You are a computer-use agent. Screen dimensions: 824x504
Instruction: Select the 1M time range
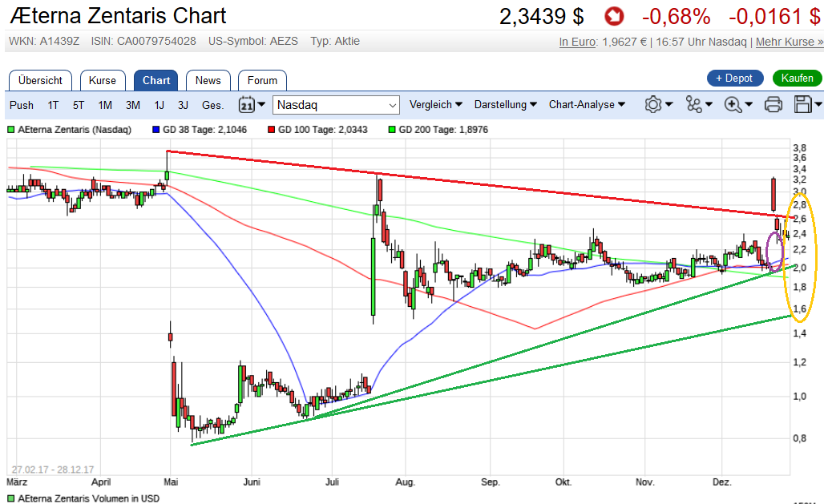pyautogui.click(x=105, y=105)
